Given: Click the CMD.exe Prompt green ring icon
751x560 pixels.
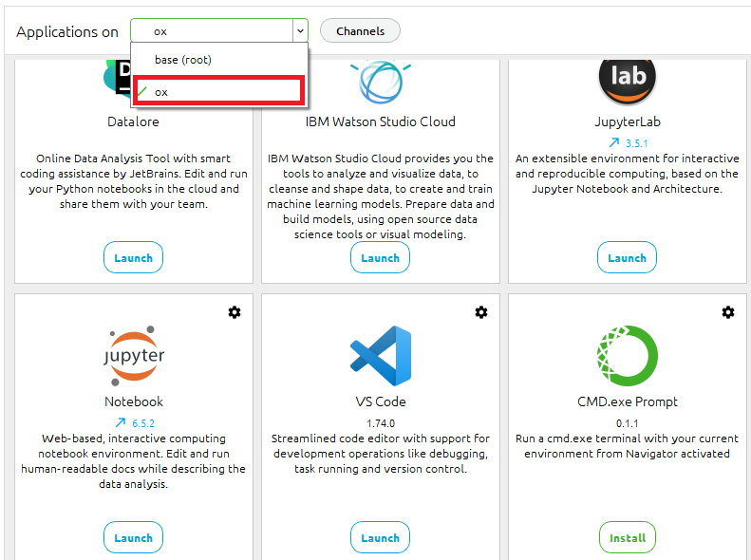Looking at the screenshot, I should click(628, 356).
